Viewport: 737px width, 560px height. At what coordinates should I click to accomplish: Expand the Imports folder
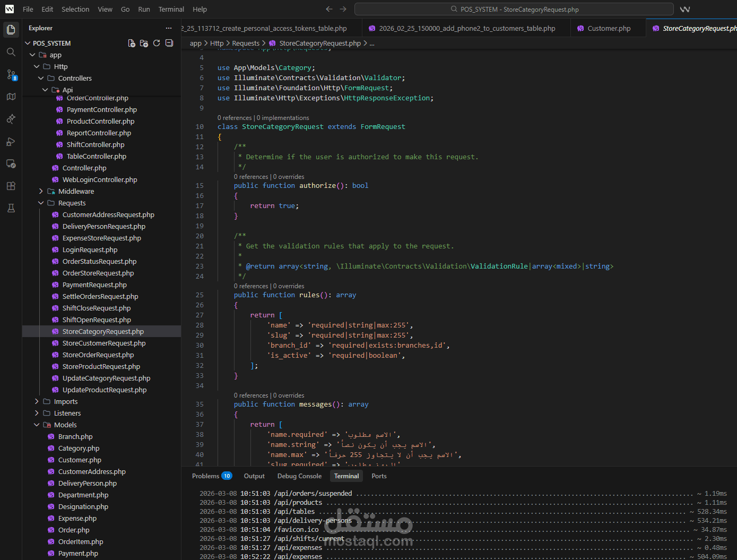click(37, 401)
